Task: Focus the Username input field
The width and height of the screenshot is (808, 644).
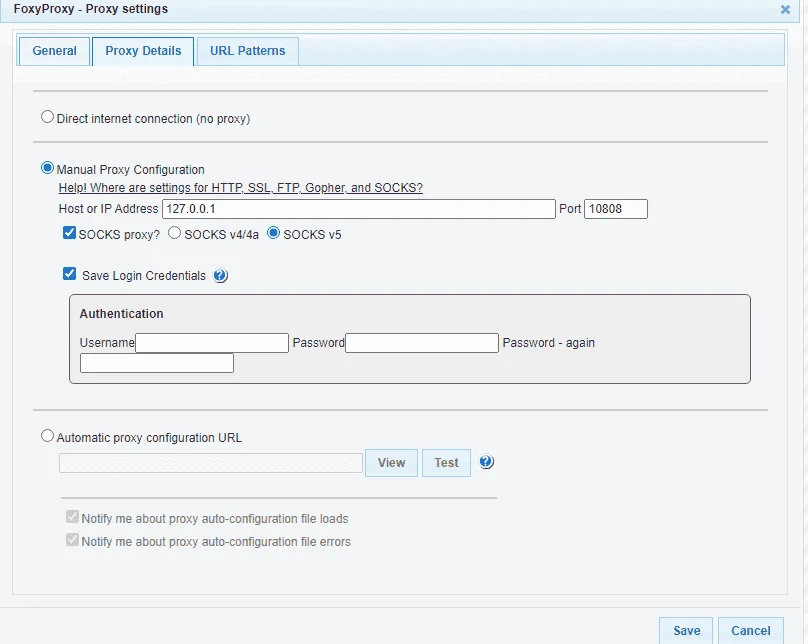Action: [x=212, y=343]
